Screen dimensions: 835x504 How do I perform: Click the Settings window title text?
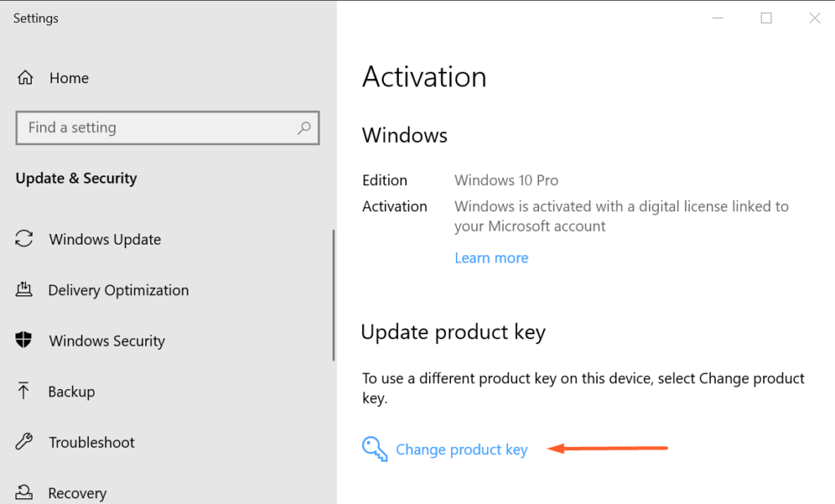36,18
